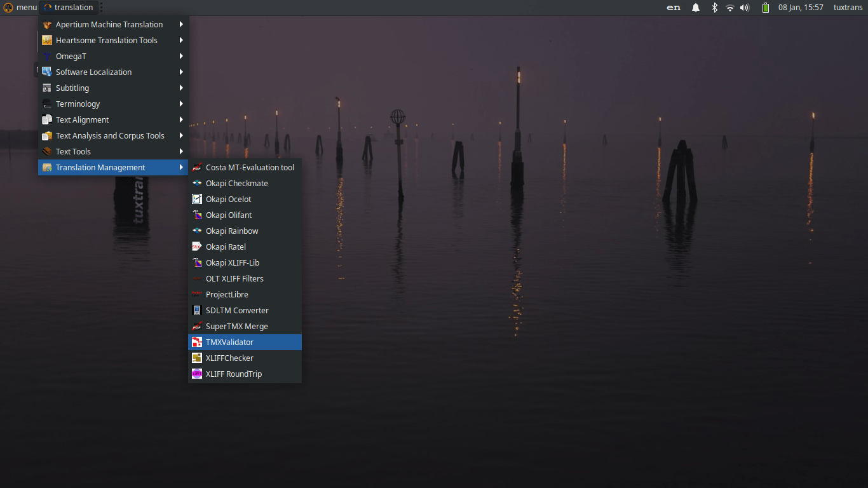The height and width of the screenshot is (488, 868).
Task: Open the notifications bell
Action: [696, 8]
